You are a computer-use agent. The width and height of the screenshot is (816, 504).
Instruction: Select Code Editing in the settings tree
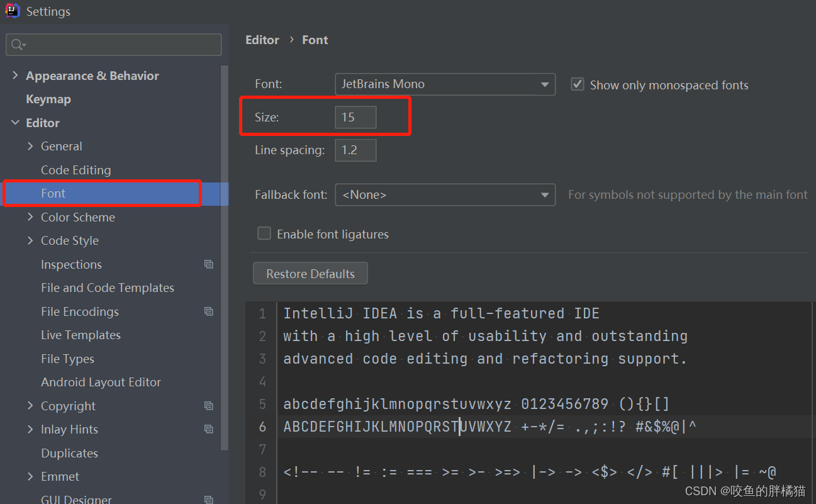click(75, 170)
